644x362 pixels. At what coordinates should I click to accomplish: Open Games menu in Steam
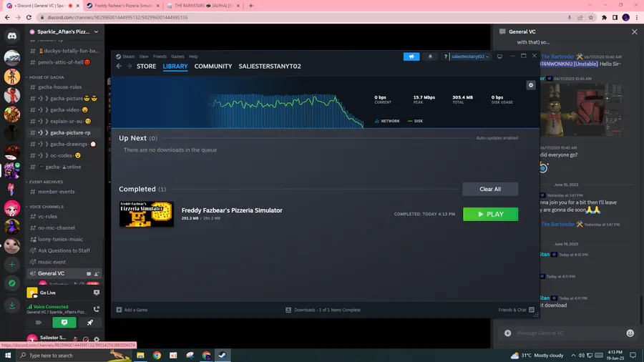pyautogui.click(x=177, y=57)
